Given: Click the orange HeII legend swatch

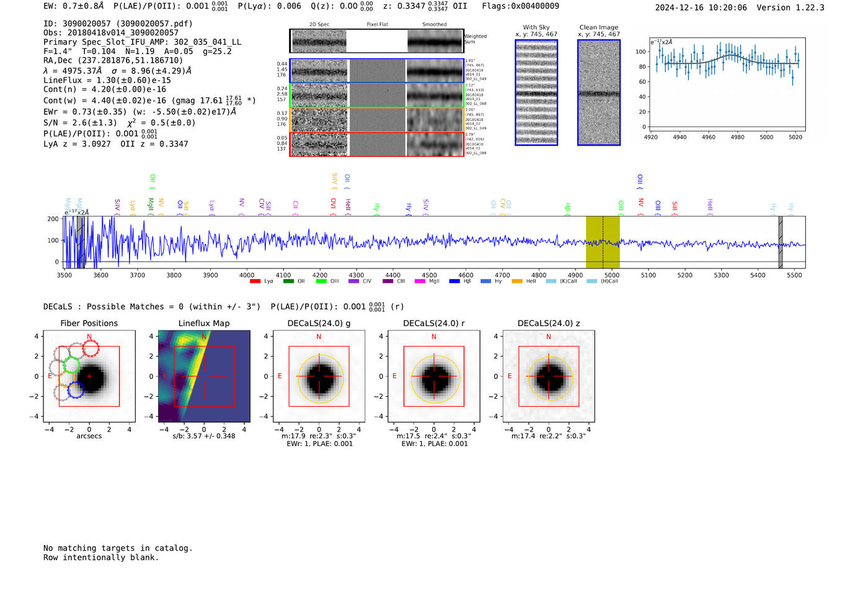Looking at the screenshot, I should [517, 282].
